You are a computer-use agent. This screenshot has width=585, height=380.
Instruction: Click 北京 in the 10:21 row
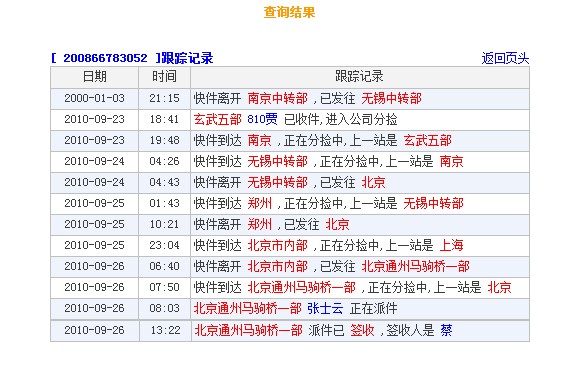point(337,224)
